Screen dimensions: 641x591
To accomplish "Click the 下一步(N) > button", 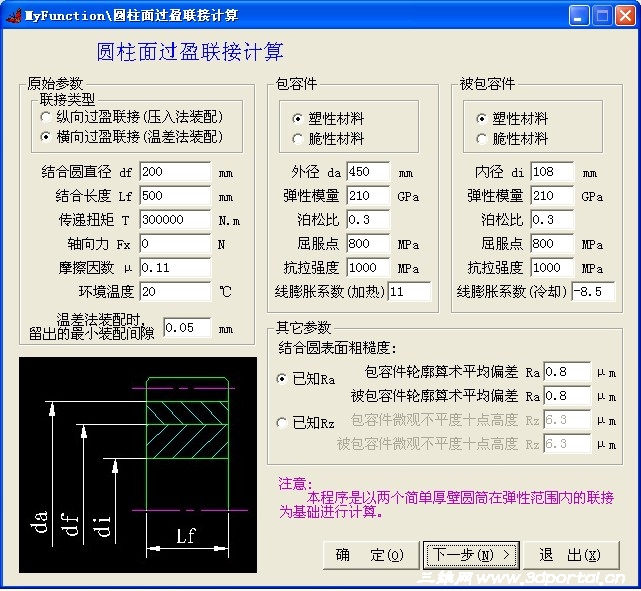I will point(471,555).
